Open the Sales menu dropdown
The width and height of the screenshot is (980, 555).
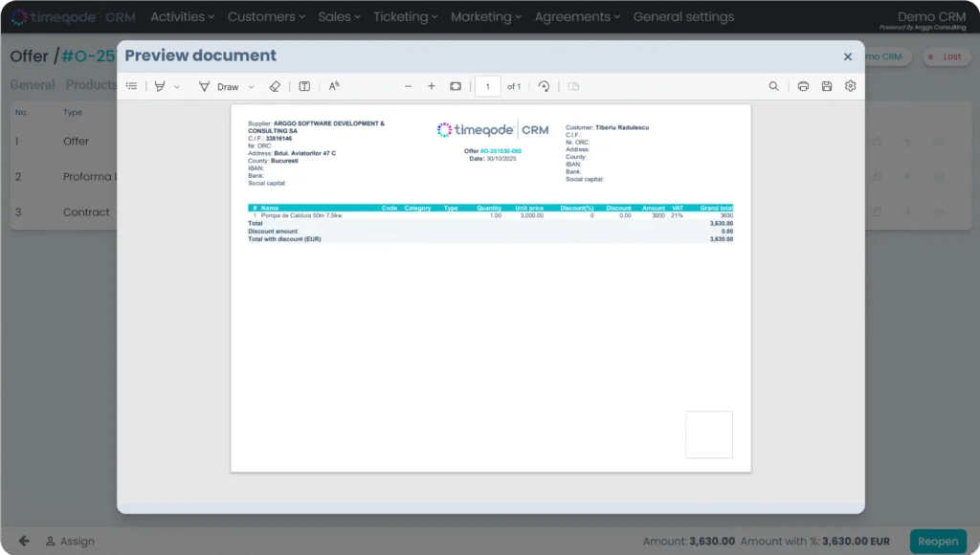point(340,16)
